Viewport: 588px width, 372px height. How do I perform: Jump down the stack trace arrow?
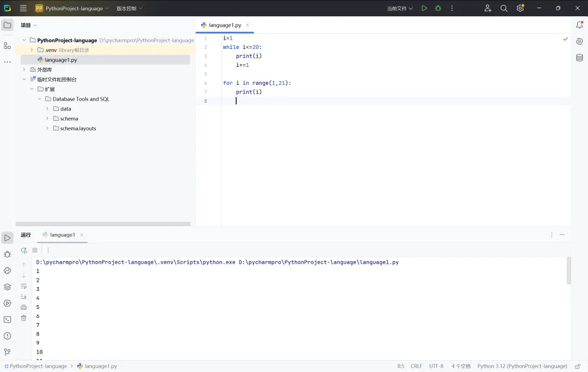23,275
